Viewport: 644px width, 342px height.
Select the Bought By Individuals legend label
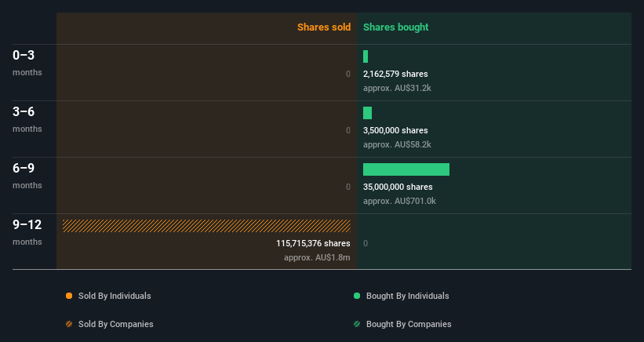tap(407, 296)
